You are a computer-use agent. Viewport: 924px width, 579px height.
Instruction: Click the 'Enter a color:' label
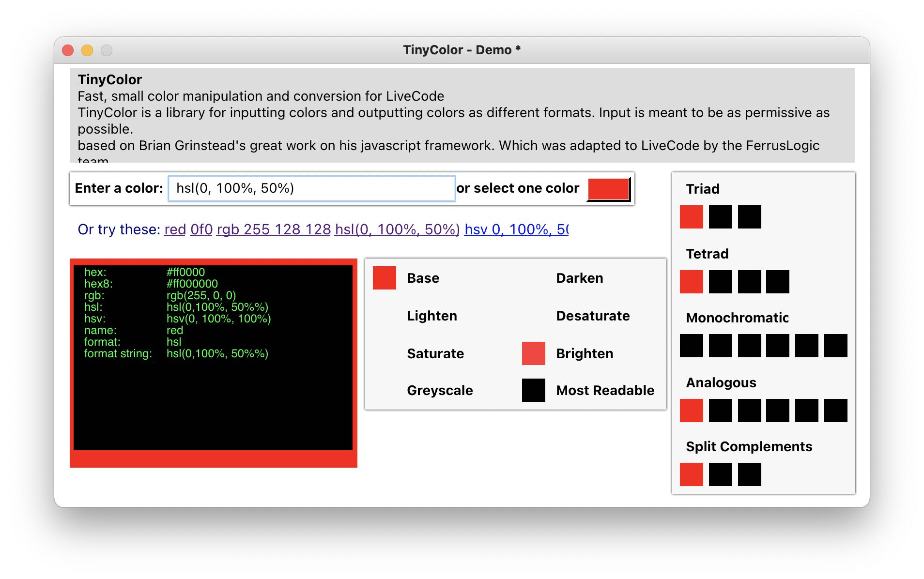coord(119,188)
